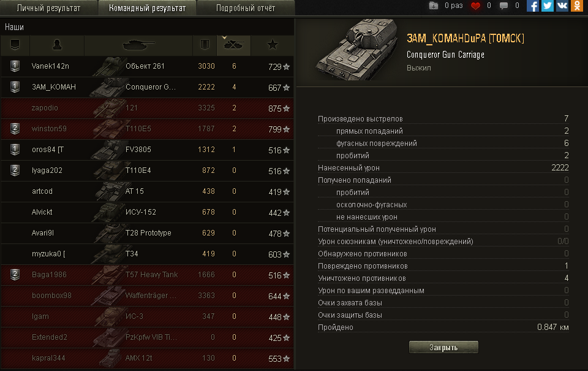Image resolution: width=588 pixels, height=371 pixels.
Task: Sort by player name silhouette column
Action: (x=57, y=45)
